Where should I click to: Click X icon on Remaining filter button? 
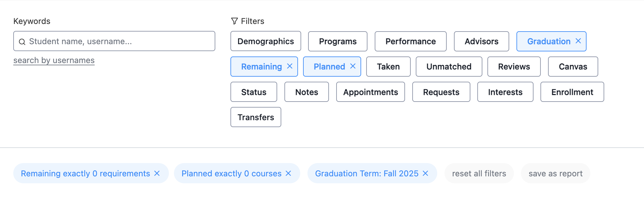click(x=289, y=66)
